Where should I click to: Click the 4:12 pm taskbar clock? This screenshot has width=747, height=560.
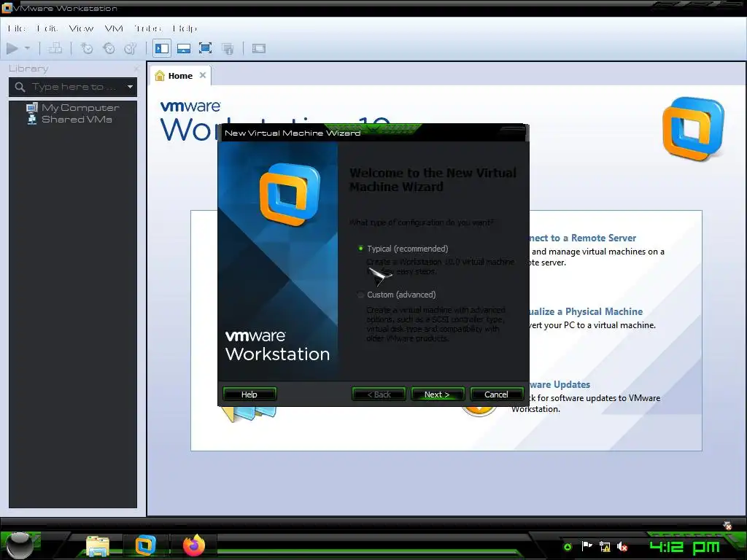(x=684, y=547)
